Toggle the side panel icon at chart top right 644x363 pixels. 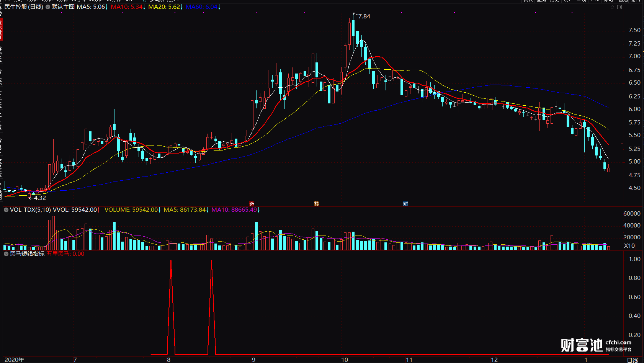coord(619,7)
